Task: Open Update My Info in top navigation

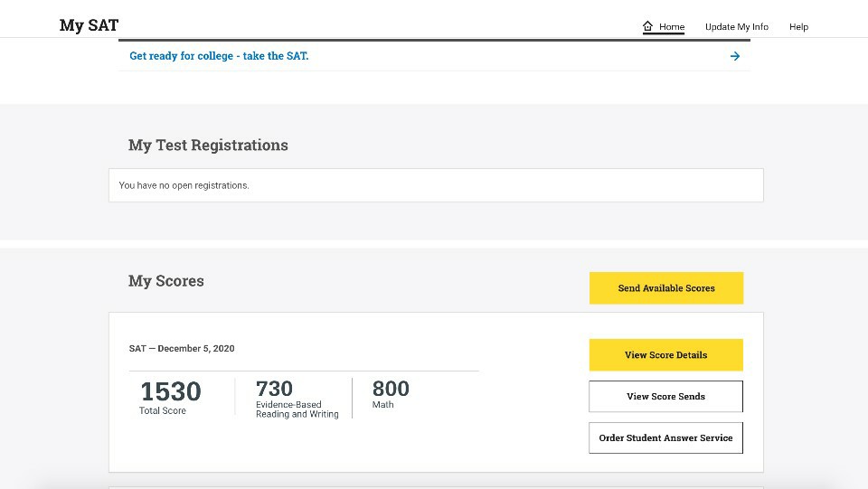Action: click(736, 26)
